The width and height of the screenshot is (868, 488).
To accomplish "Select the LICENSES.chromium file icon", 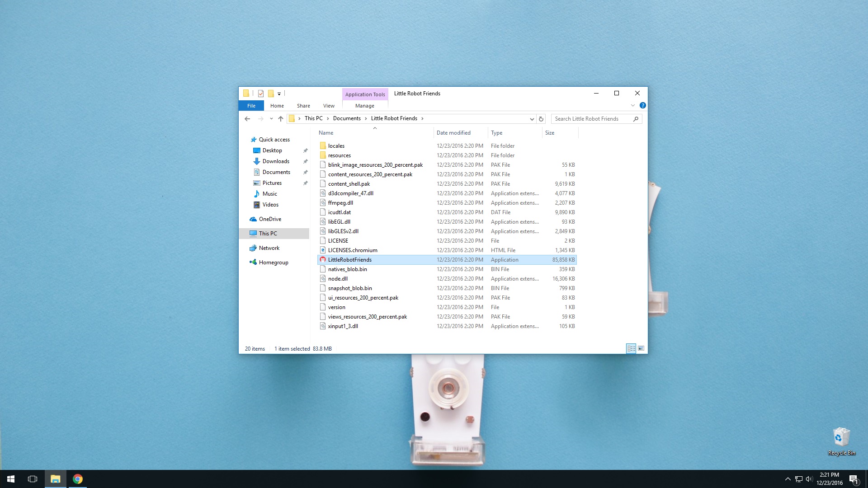I will click(323, 250).
